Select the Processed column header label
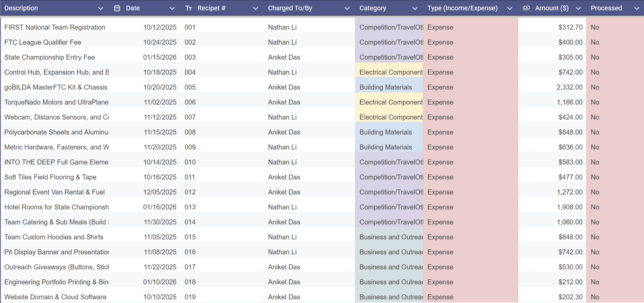Screen dimensions: 644x303 click(x=606, y=8)
